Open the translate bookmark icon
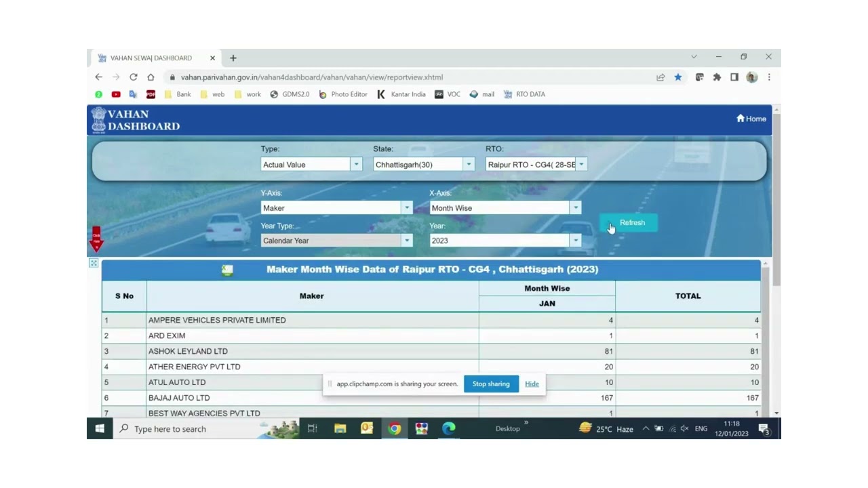The image size is (868, 488). click(133, 94)
